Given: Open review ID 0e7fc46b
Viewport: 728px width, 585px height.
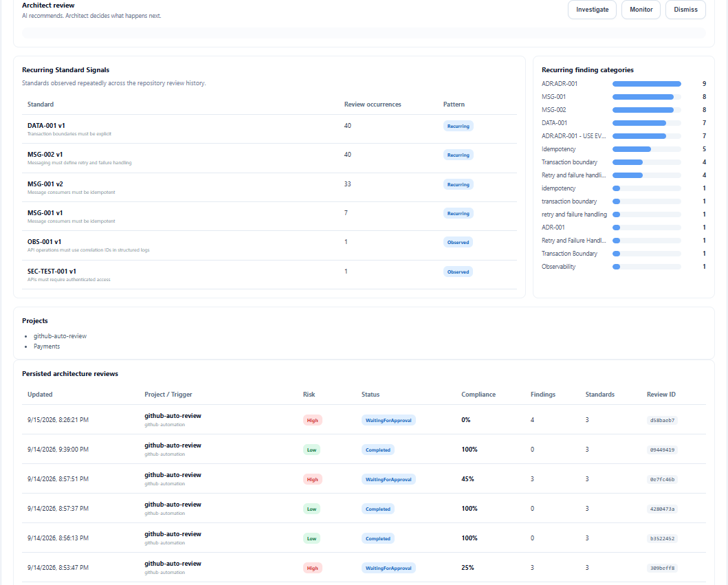Looking at the screenshot, I should (662, 480).
